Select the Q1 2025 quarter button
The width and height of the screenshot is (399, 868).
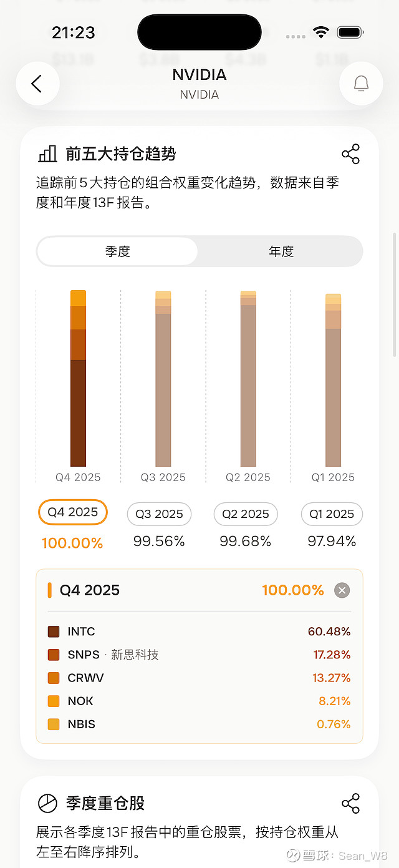(332, 514)
